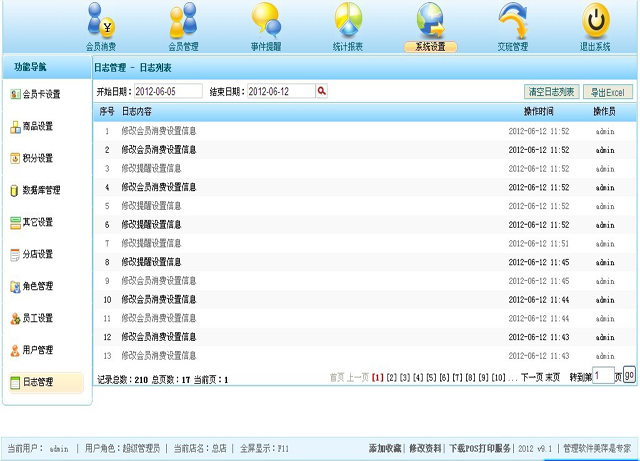Select 员工设置 in the sidebar
The image size is (640, 461).
click(x=42, y=318)
